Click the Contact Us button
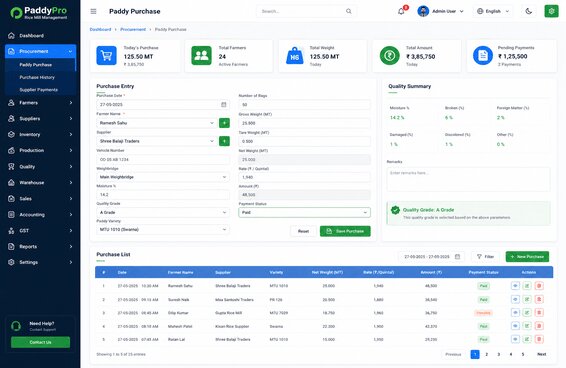Image resolution: width=566 pixels, height=368 pixels. [x=40, y=342]
